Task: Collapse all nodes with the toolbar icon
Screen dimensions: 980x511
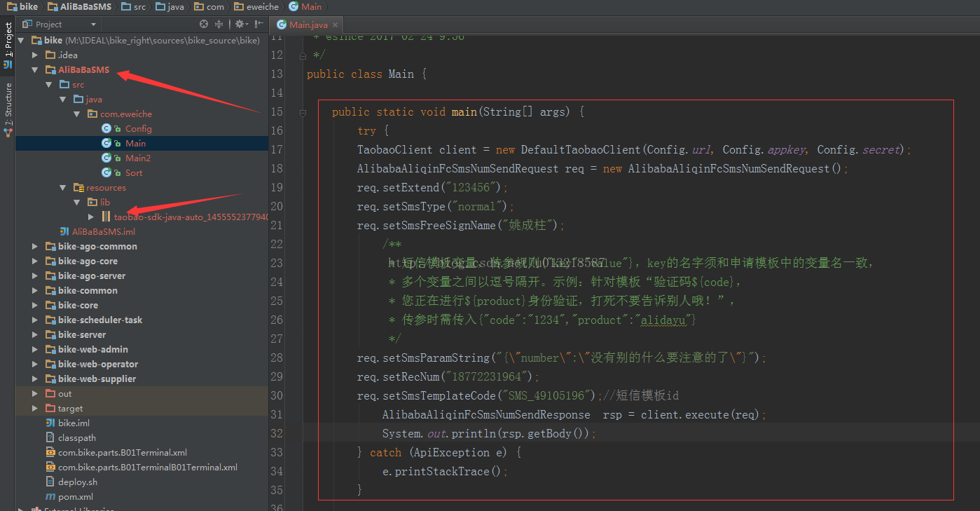Action: [x=219, y=24]
